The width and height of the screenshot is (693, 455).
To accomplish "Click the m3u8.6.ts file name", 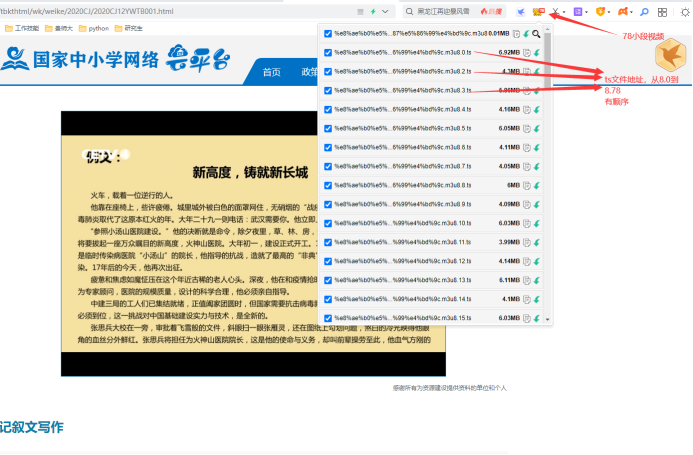I will pyautogui.click(x=403, y=148).
